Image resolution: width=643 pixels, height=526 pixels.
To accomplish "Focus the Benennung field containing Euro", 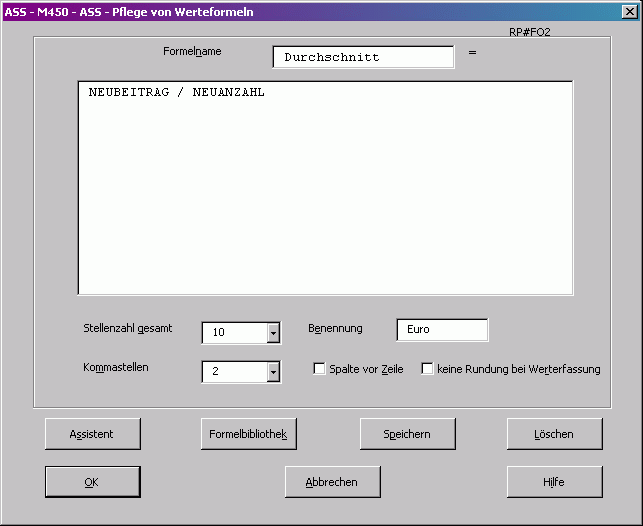I will (442, 329).
